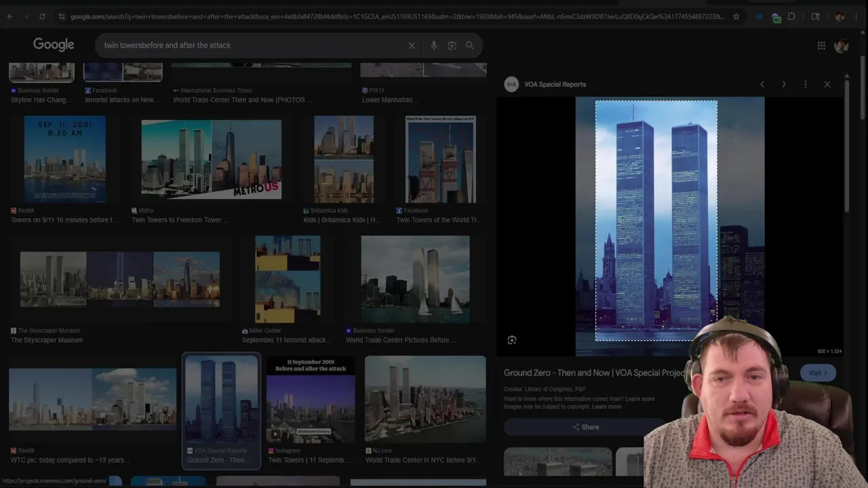Open the Britannica Kids thumbnail
This screenshot has height=488, width=868.
tap(344, 159)
